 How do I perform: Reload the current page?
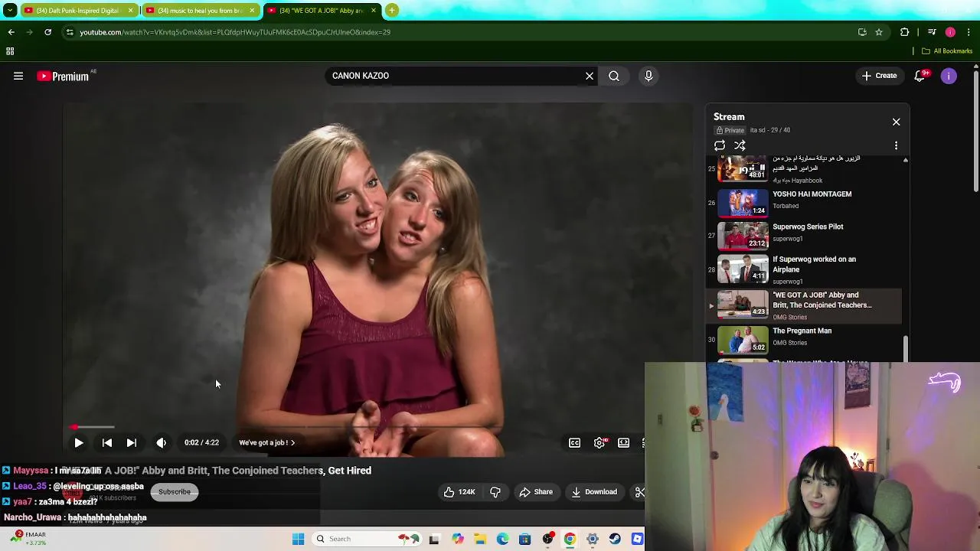click(x=47, y=32)
